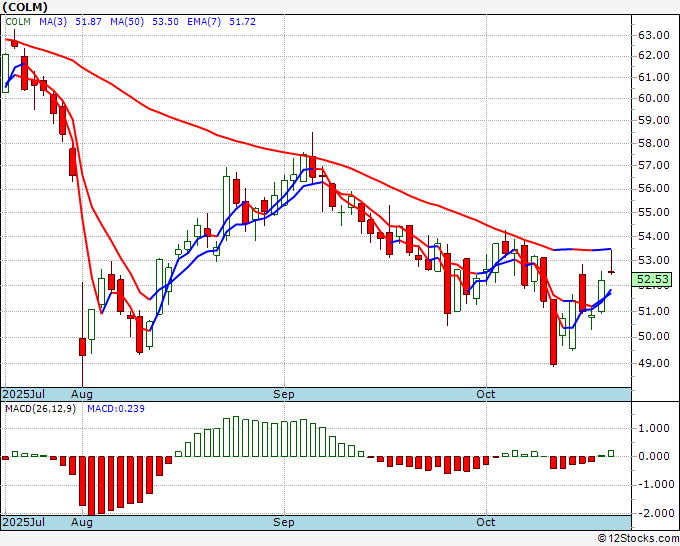
Task: Click the EMA(7) value 51.72
Action: [x=242, y=21]
